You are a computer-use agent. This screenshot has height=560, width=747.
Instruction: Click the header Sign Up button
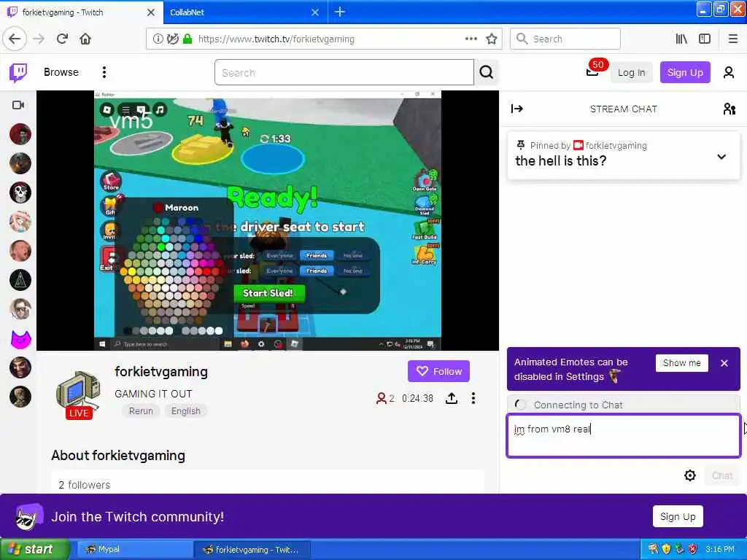pyautogui.click(x=684, y=72)
